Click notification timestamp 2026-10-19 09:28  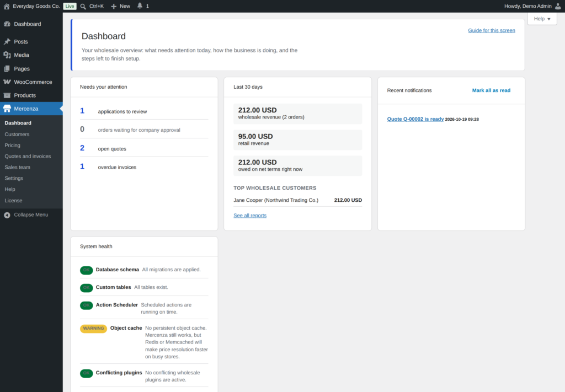click(x=462, y=119)
